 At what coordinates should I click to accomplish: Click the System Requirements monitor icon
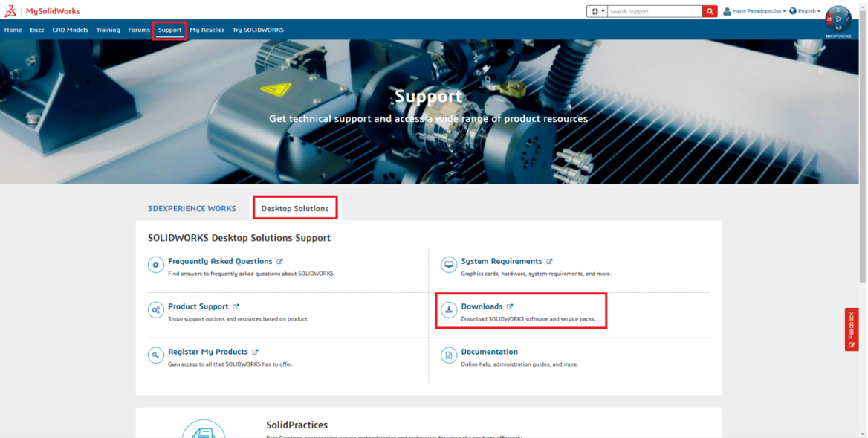coord(448,265)
